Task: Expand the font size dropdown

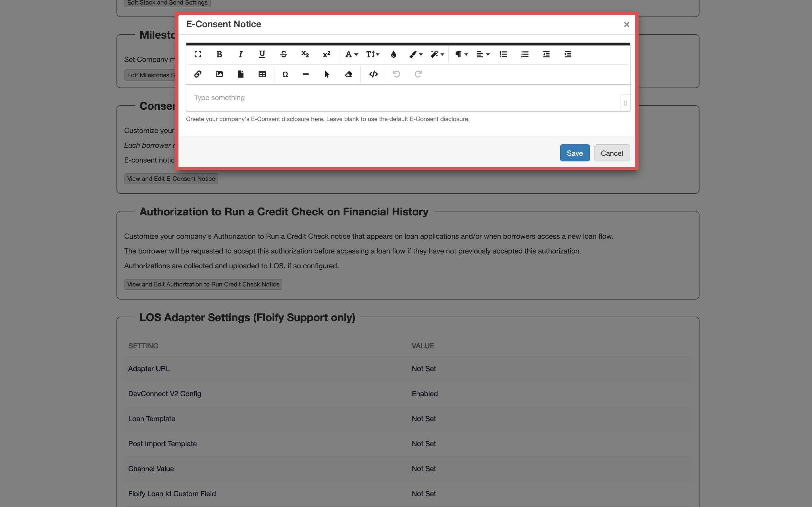Action: pyautogui.click(x=372, y=54)
